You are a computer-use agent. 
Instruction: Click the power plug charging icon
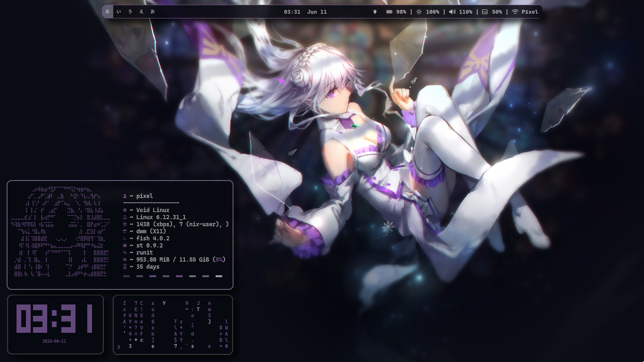pyautogui.click(x=375, y=12)
